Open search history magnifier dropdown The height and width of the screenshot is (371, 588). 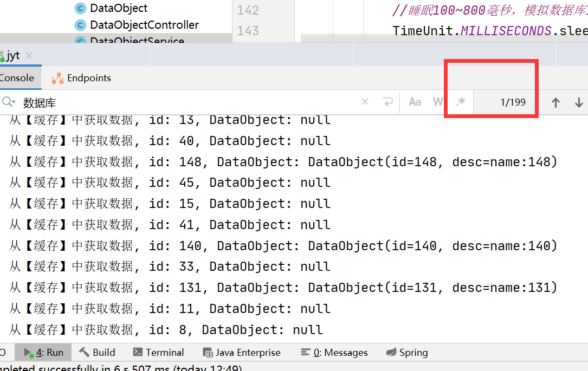pos(8,102)
